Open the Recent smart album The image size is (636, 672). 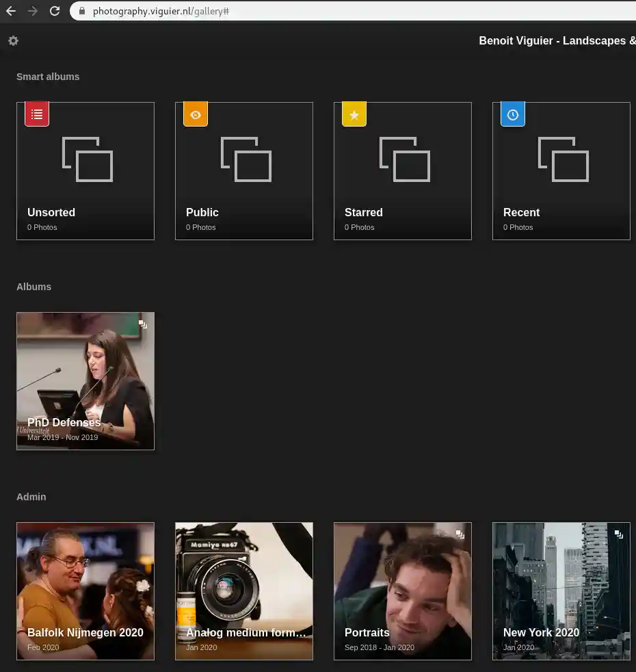[561, 171]
